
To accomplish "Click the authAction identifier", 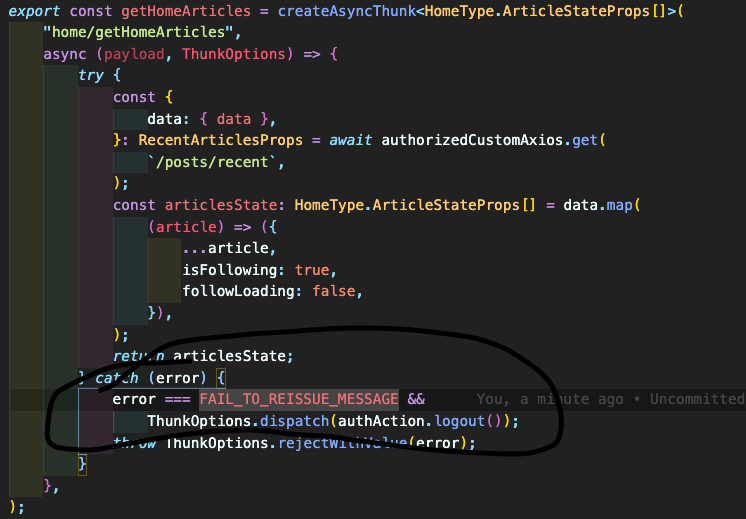I will click(381, 421).
